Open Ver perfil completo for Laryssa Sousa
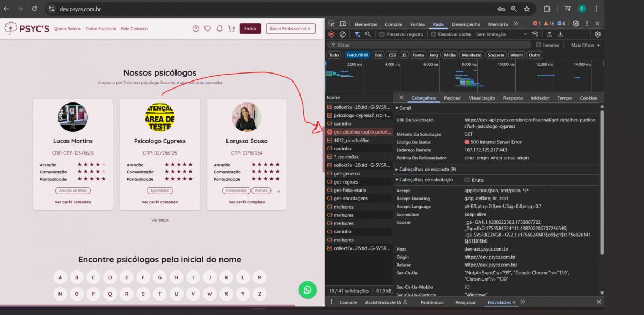Screen dimensions: 644x315 point(246,202)
